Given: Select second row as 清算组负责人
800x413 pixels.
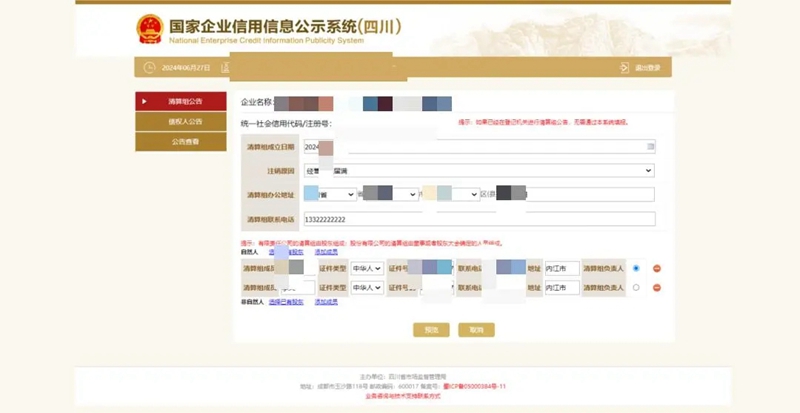Looking at the screenshot, I should pyautogui.click(x=636, y=288).
